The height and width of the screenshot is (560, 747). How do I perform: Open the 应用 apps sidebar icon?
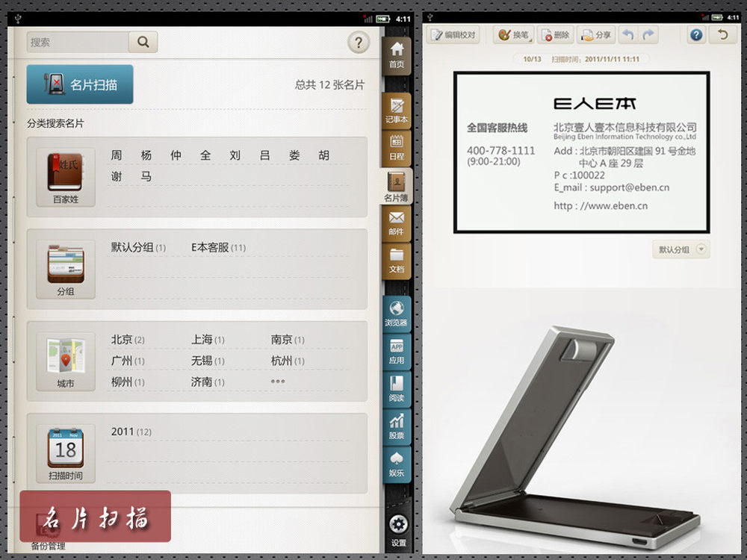pyautogui.click(x=397, y=351)
